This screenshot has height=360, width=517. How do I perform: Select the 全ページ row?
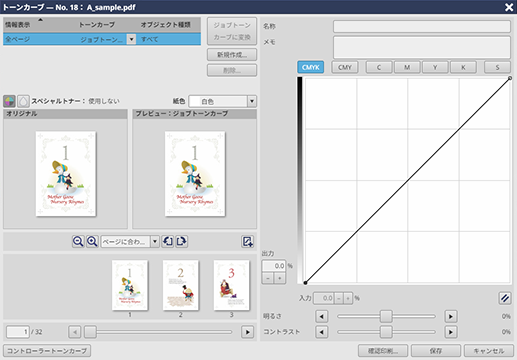click(102, 39)
